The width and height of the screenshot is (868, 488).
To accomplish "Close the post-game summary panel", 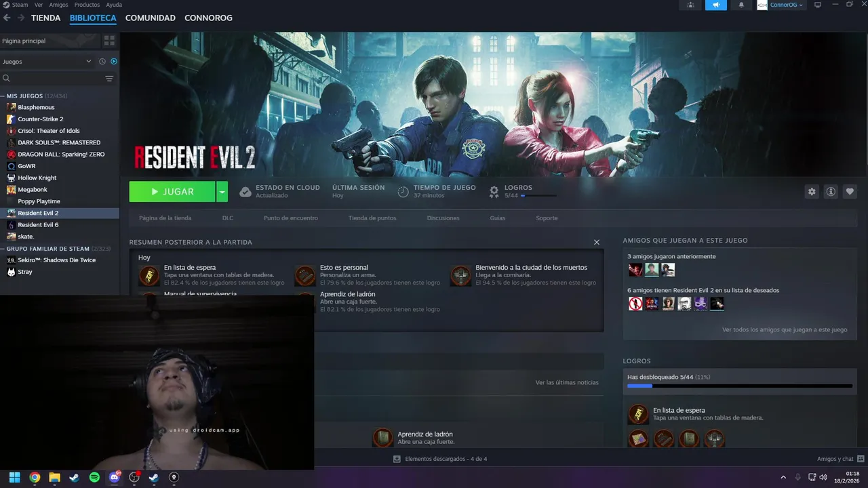I will tap(597, 242).
